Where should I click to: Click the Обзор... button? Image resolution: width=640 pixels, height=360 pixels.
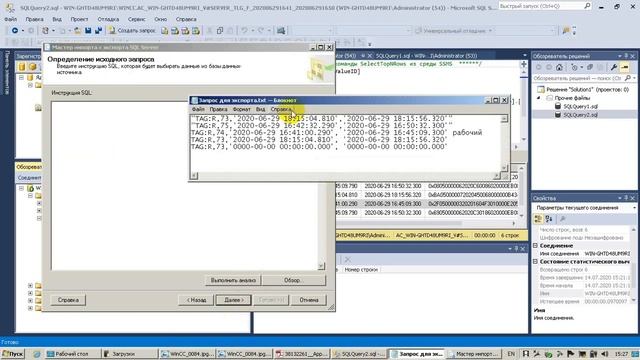pyautogui.click(x=294, y=280)
